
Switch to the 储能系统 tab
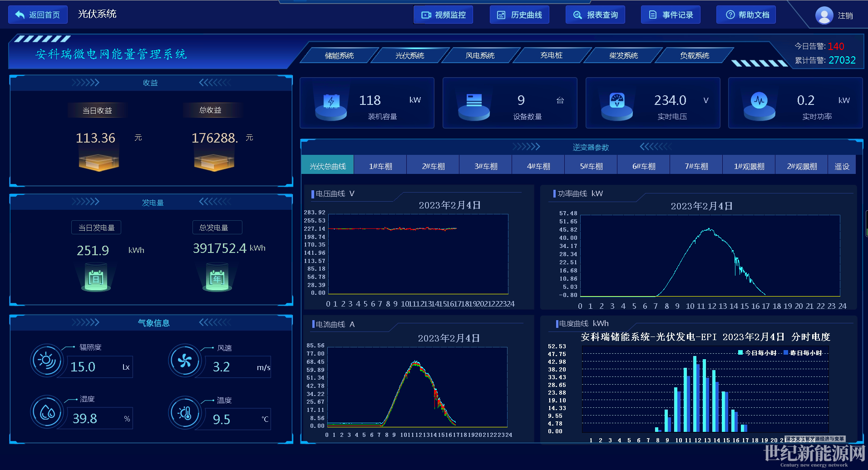339,55
